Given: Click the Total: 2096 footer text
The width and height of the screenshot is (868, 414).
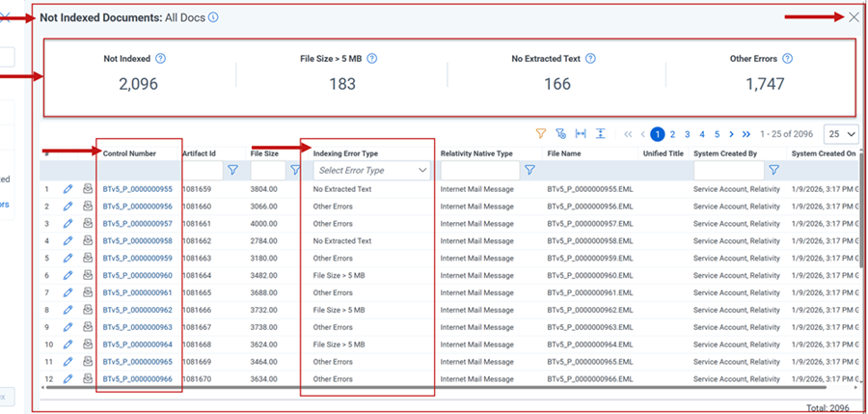Looking at the screenshot, I should click(x=827, y=407).
